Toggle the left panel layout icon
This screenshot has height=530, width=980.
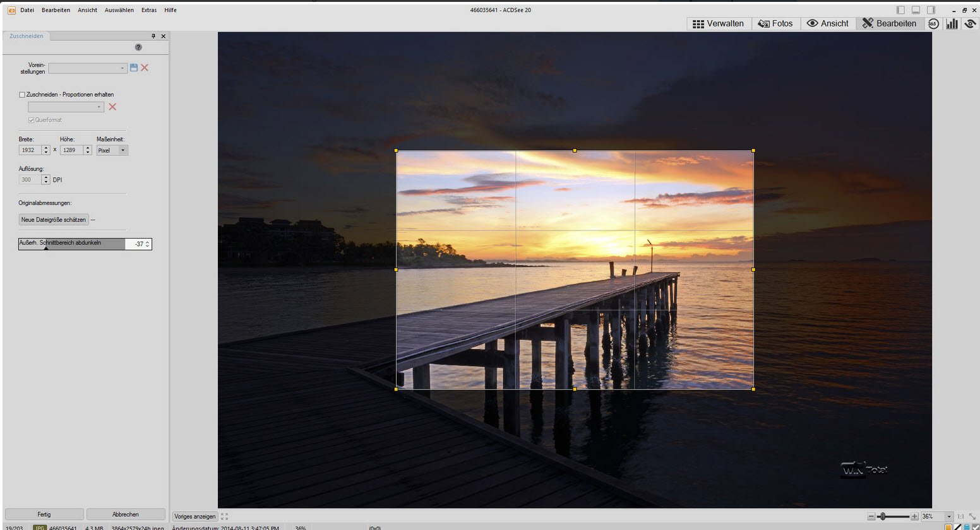pyautogui.click(x=900, y=10)
